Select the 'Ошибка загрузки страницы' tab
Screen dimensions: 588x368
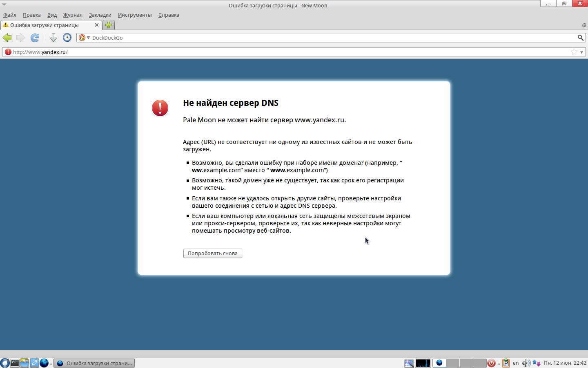[51, 25]
